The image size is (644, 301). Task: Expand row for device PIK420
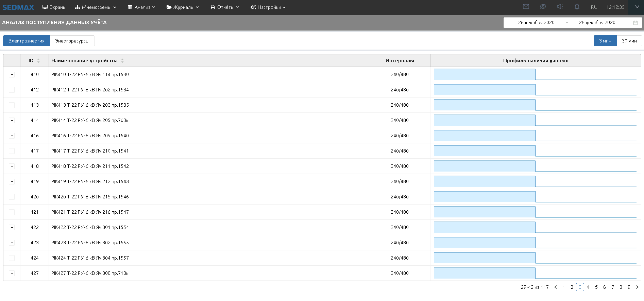[x=12, y=197]
